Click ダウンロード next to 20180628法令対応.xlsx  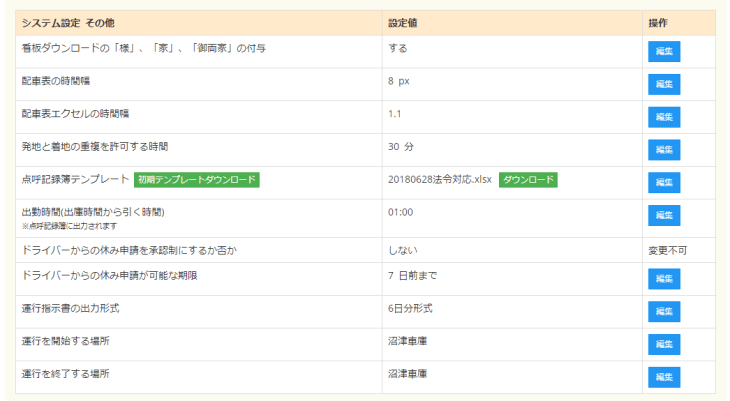tap(527, 180)
